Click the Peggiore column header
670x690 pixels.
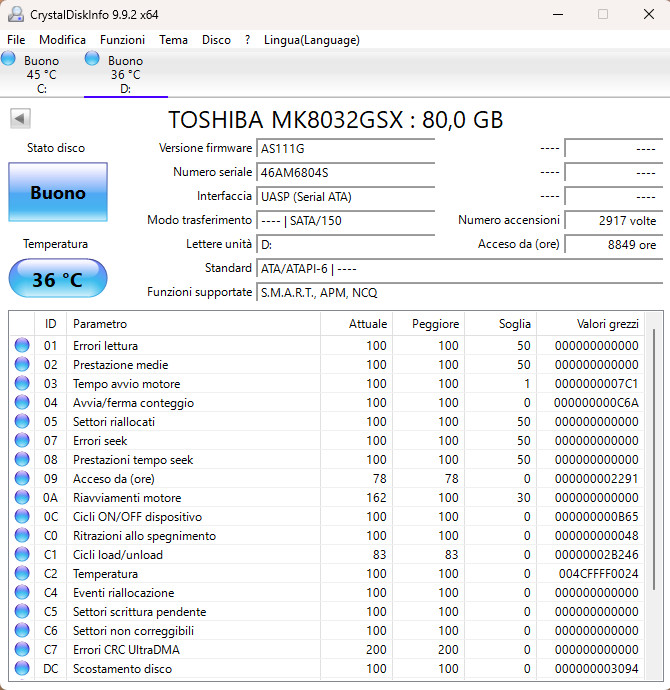point(428,324)
